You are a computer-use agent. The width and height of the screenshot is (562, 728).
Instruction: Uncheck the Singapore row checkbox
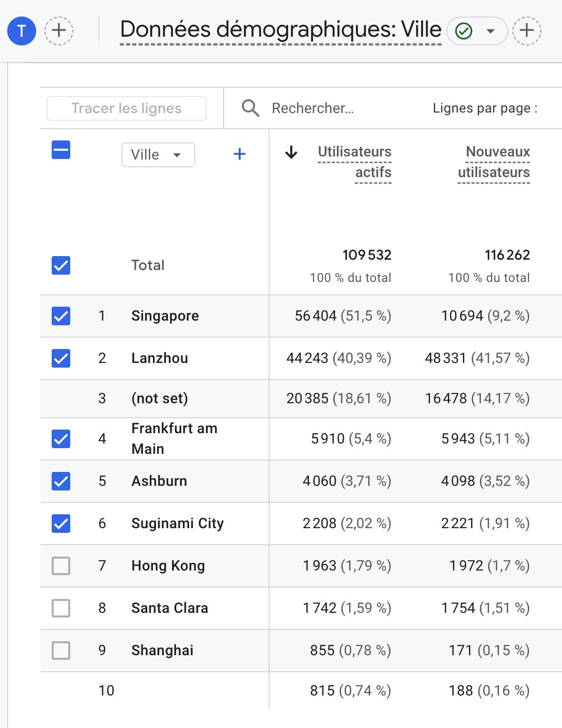pos(61,316)
